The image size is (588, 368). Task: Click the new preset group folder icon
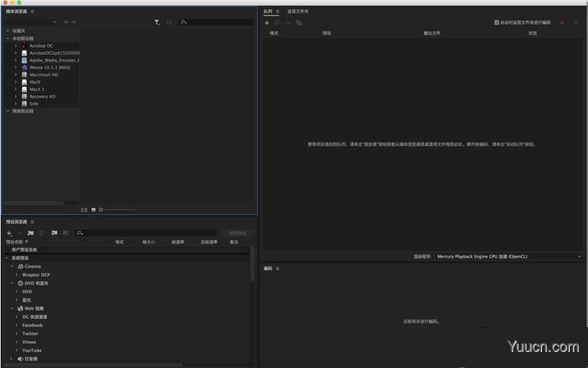coord(30,233)
